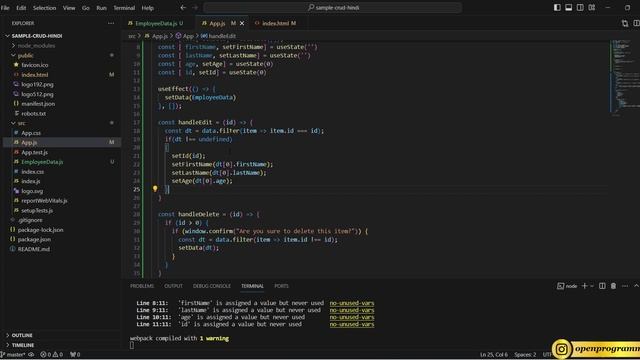This screenshot has height=360, width=640.
Task: Open index.html in Explorer
Action: coord(35,75)
